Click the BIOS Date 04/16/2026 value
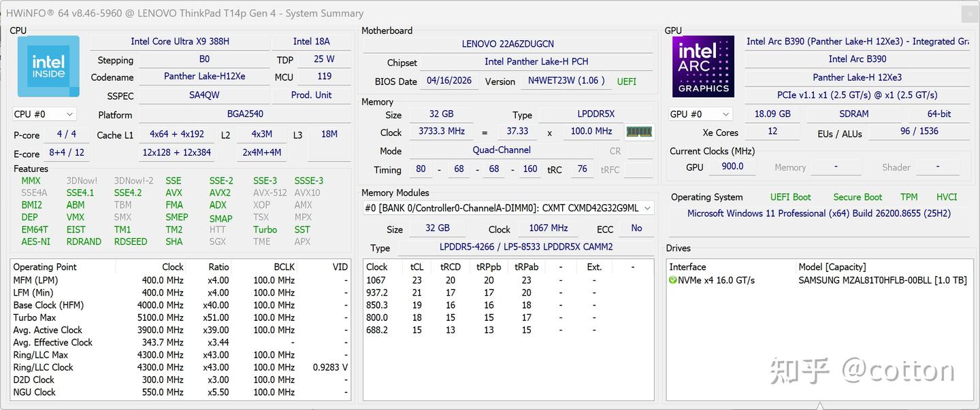 point(449,81)
